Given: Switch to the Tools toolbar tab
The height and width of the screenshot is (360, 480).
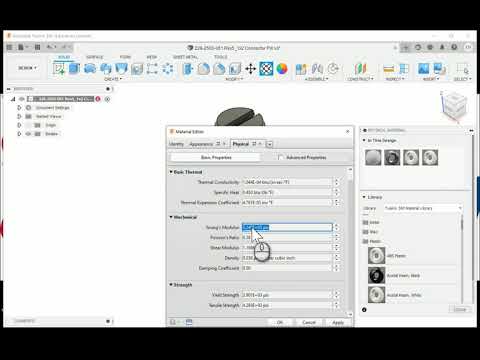Looking at the screenshot, I should click(x=220, y=57).
